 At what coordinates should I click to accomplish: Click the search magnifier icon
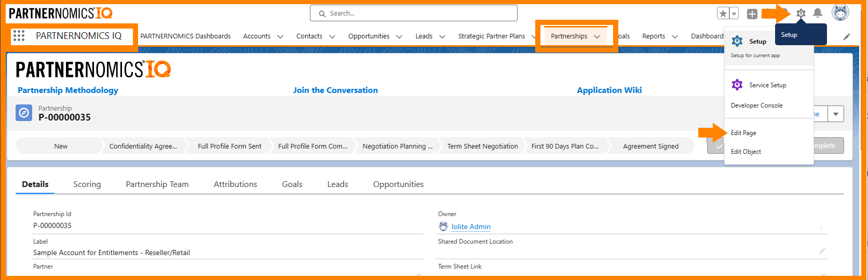[322, 14]
